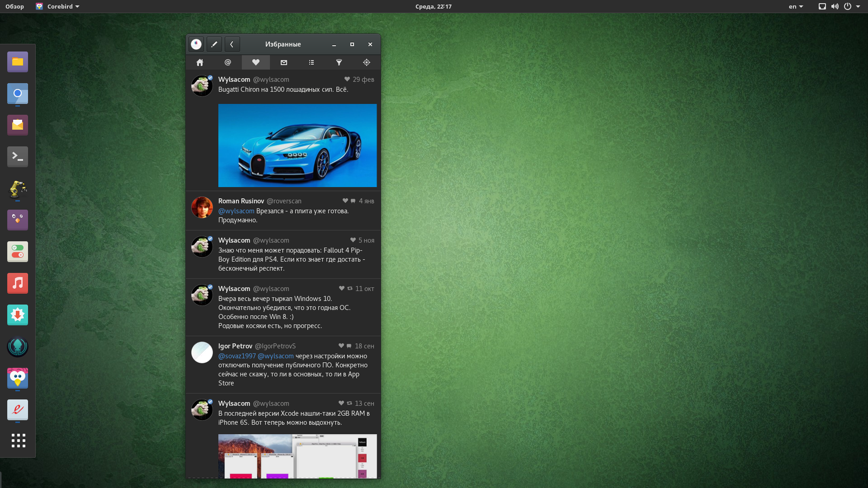Image resolution: width=868 pixels, height=488 pixels.
Task: Click the '4 янв' date on Rusinov's tweet
Action: pyautogui.click(x=366, y=201)
